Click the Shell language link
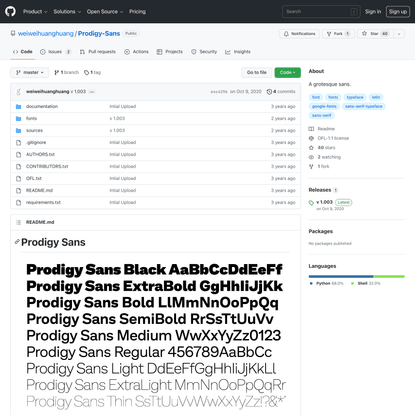 366,283
